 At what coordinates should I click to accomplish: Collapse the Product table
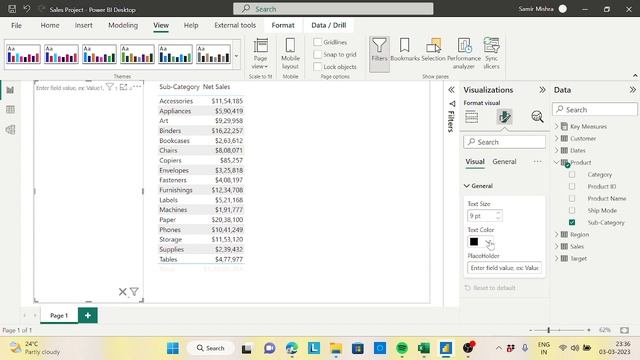(x=557, y=162)
